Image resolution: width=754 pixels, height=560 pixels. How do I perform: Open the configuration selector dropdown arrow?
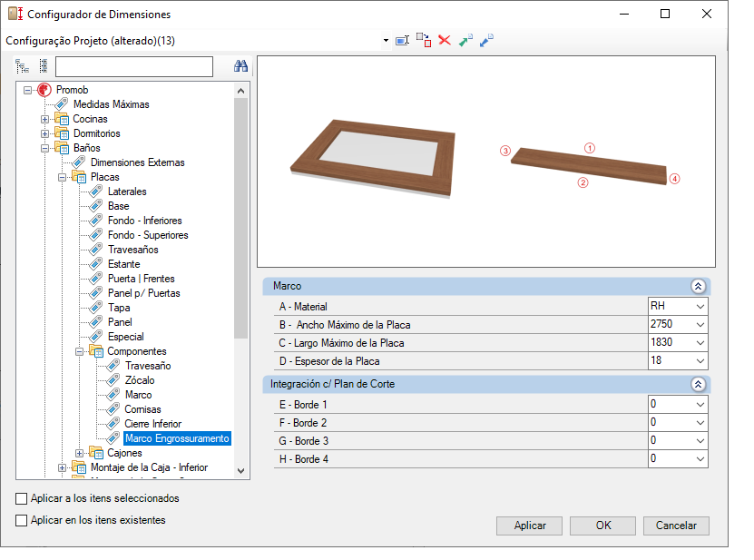click(x=386, y=41)
